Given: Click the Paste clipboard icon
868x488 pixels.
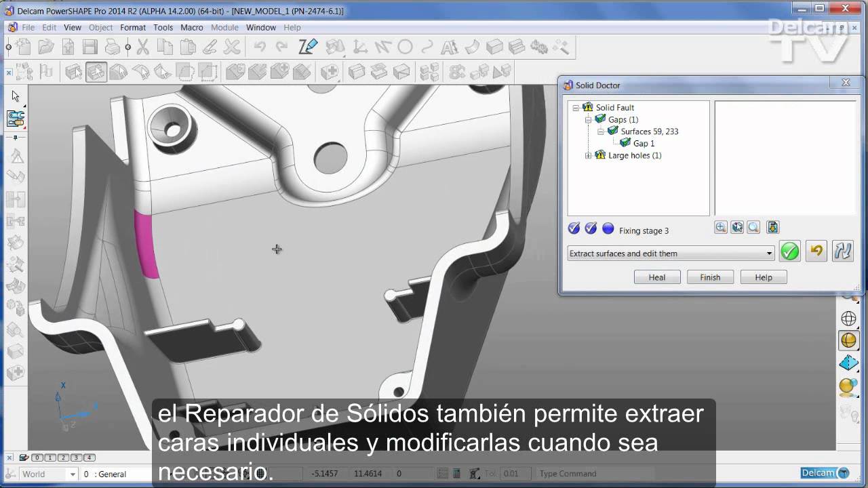Looking at the screenshot, I should coord(187,47).
